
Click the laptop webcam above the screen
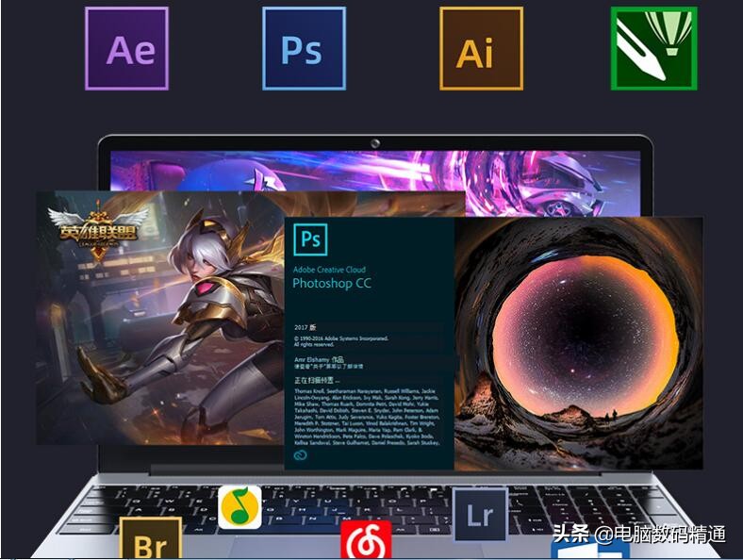pos(375,143)
